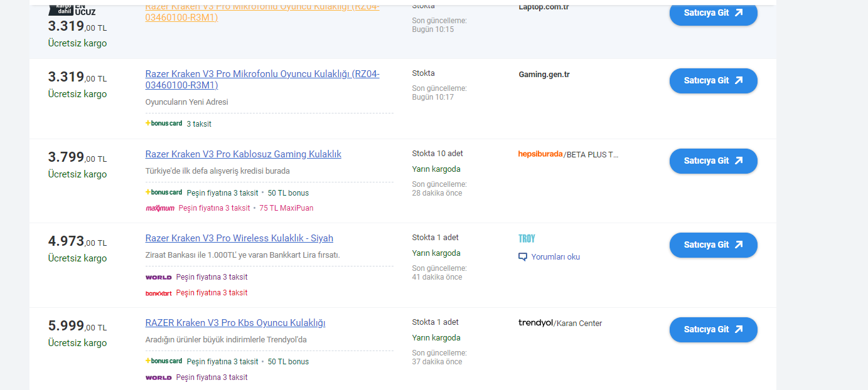Click 75 TL MaxiPuan text
868x390 pixels.
(x=286, y=208)
